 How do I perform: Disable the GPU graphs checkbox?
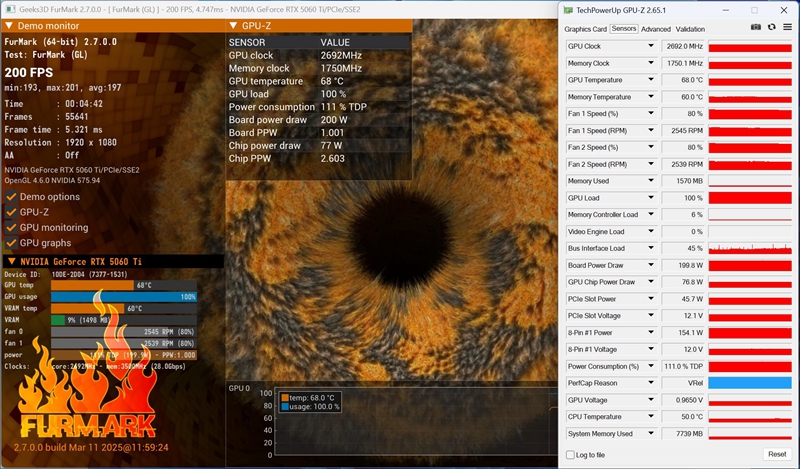click(x=11, y=242)
